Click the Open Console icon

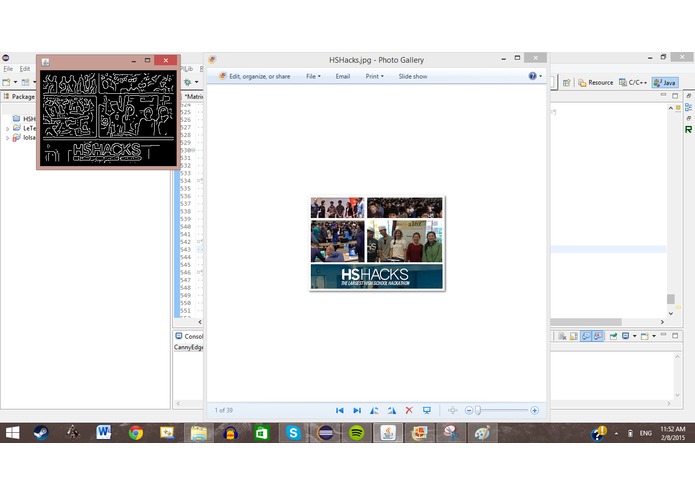pos(645,336)
